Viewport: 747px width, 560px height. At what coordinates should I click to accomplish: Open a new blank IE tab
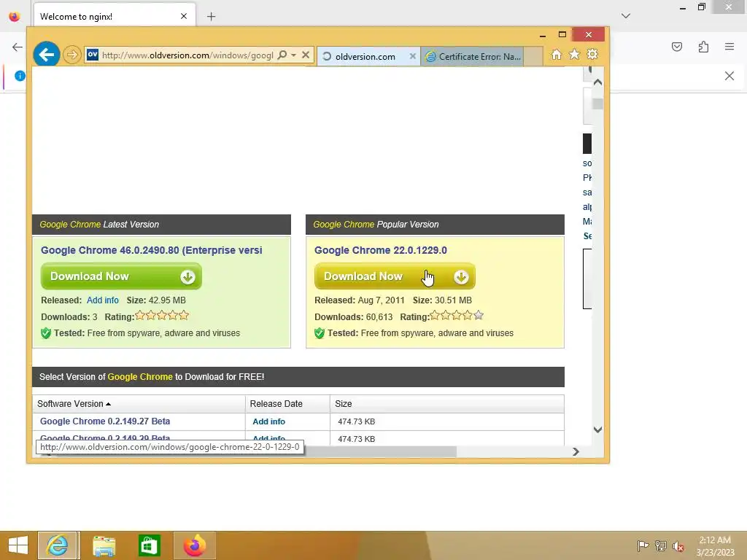[x=533, y=57]
